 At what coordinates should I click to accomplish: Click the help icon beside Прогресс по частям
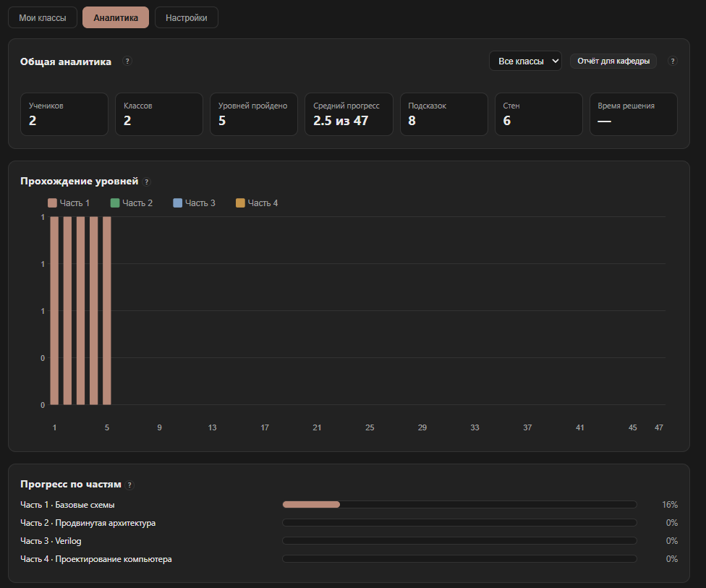(129, 485)
